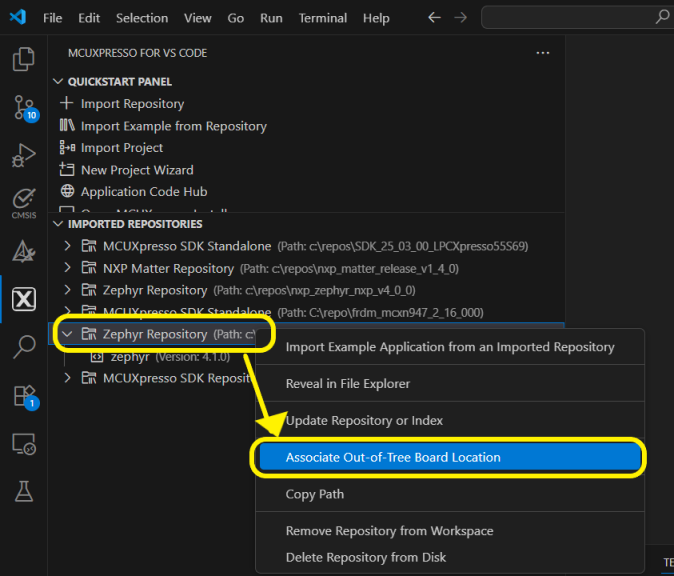This screenshot has height=576, width=674.
Task: Choose Reveal in File Explorer
Action: tap(347, 383)
